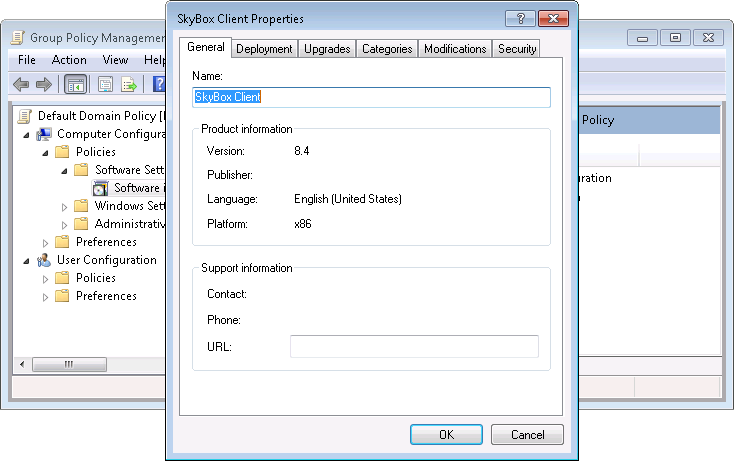
Task: Collapse the Computer Configuration node
Action: 26,135
